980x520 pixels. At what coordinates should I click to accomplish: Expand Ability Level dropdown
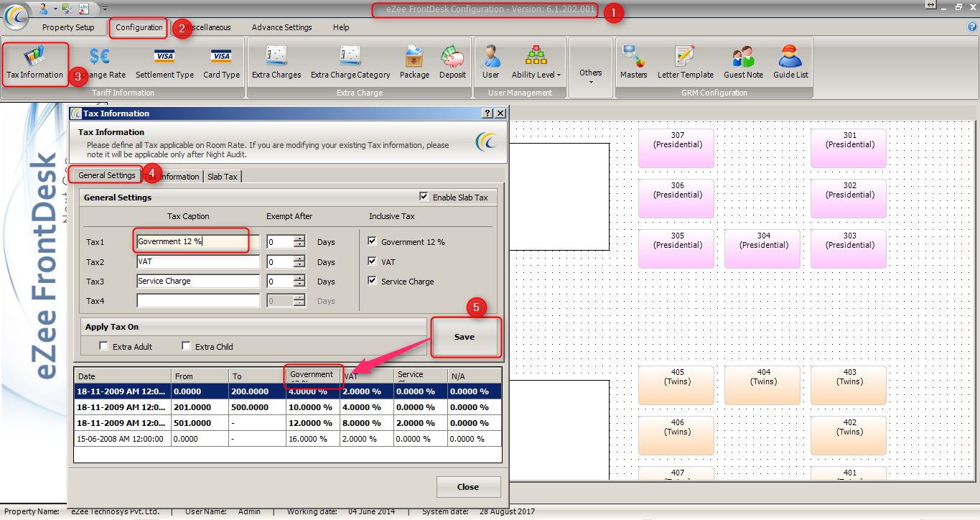536,64
